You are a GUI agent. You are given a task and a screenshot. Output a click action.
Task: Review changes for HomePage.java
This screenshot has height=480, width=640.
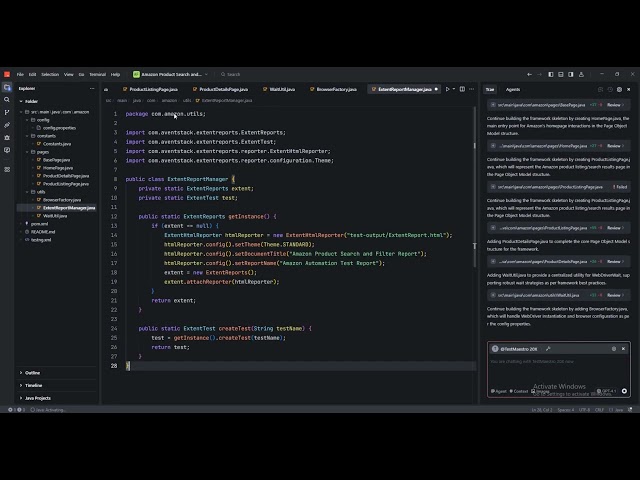(x=615, y=146)
